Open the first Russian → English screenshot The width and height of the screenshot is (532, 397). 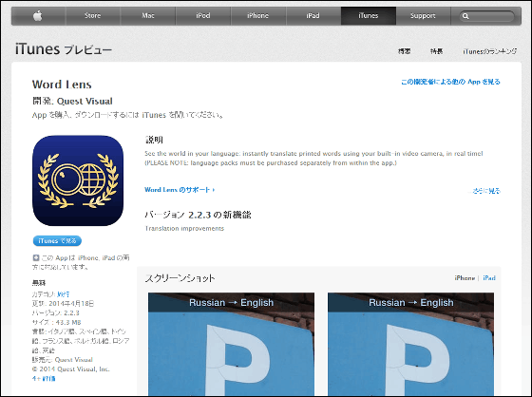click(231, 344)
